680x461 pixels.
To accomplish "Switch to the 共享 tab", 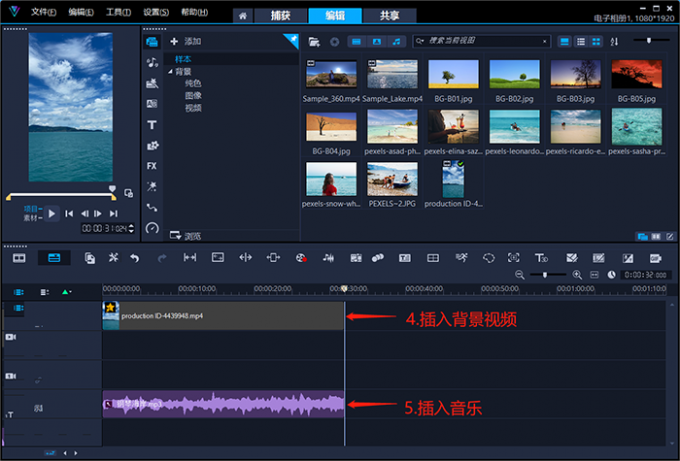I will pos(389,16).
